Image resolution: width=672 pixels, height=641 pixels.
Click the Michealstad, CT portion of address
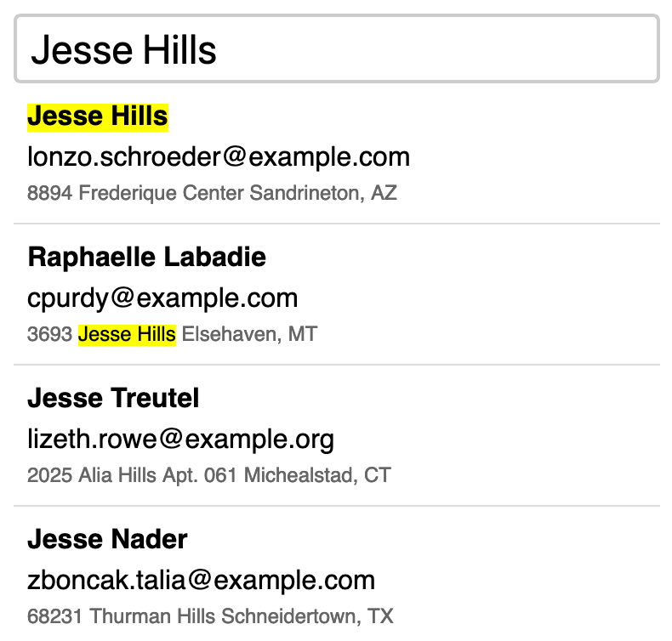[x=317, y=475]
